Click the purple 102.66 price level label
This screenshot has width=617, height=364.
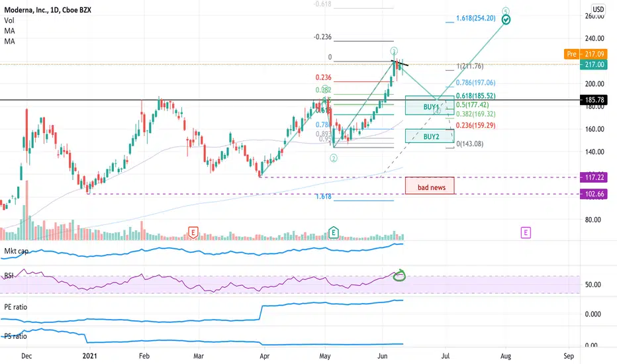coord(593,194)
